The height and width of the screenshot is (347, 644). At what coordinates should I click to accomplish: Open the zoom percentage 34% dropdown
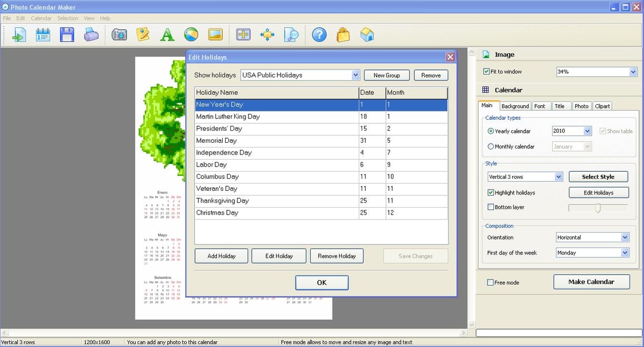632,72
